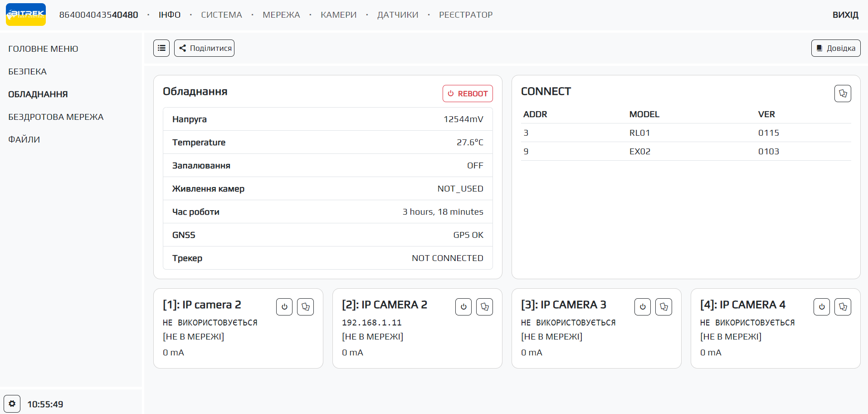Screen dimensions: 868x414
Task: Click the second icon on IP CAMERA 2 card
Action: click(485, 307)
